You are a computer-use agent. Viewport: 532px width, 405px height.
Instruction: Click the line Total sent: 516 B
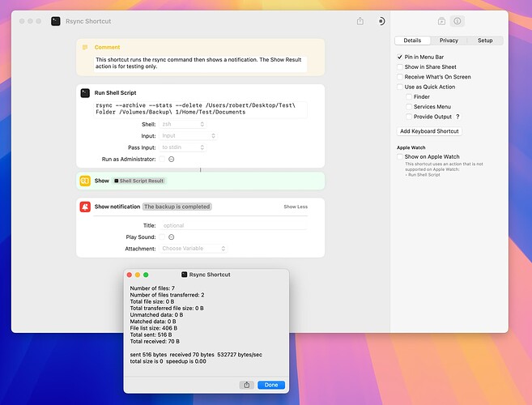tap(151, 335)
